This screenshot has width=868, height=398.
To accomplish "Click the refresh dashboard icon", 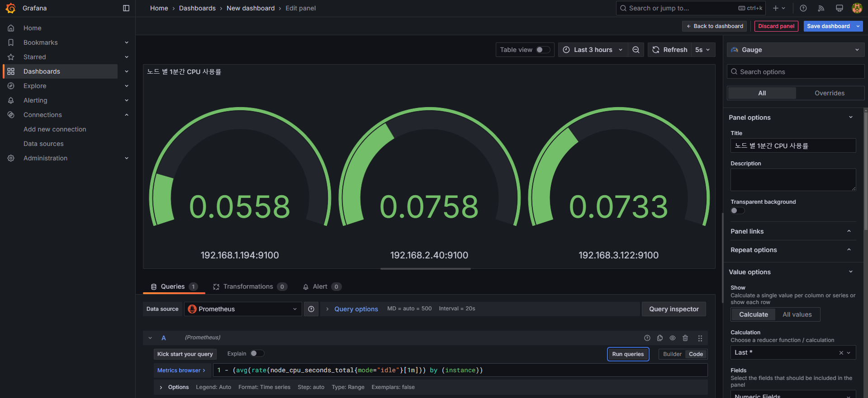I will [x=656, y=50].
